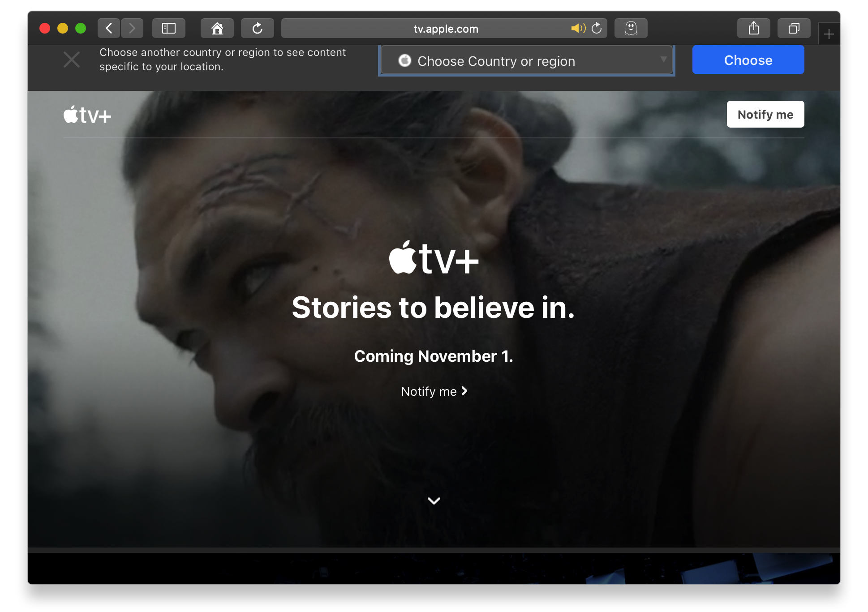This screenshot has width=868, height=612.
Task: Follow the Notify me link under headline
Action: pyautogui.click(x=434, y=391)
